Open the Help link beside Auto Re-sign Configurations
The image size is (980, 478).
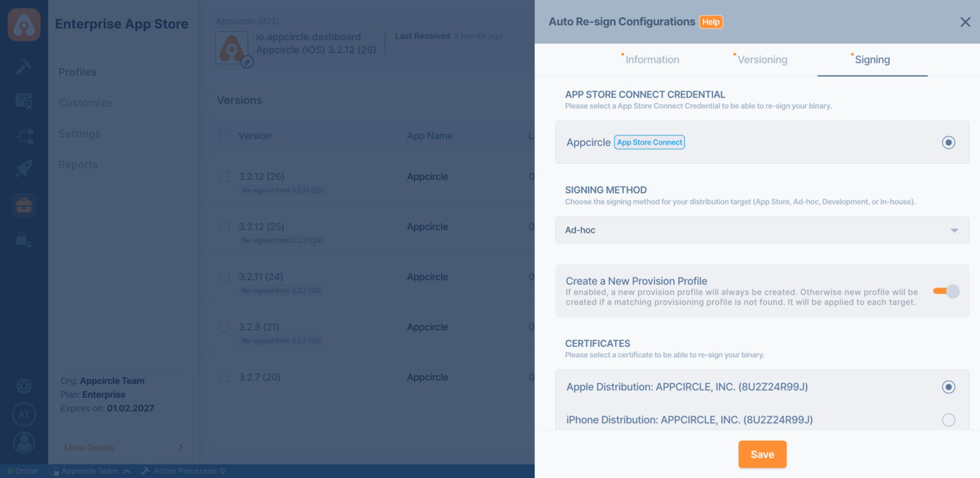pyautogui.click(x=710, y=21)
